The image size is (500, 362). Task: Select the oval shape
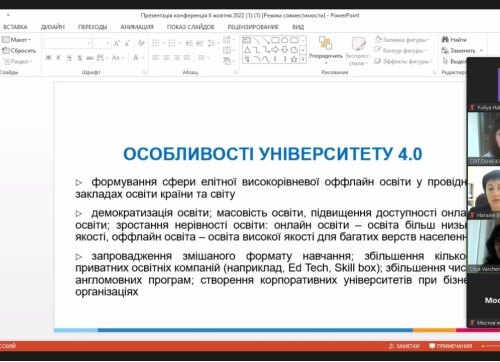[285, 40]
